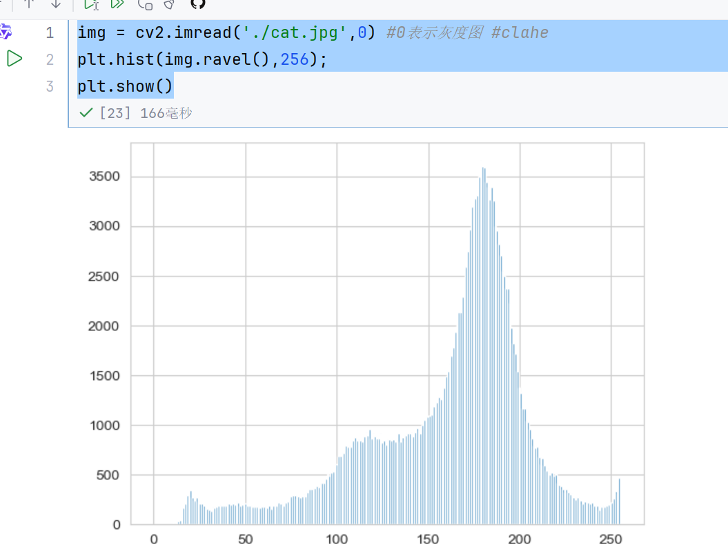Run the cell with the green play icon
Image resolution: width=728 pixels, height=560 pixels.
(14, 59)
